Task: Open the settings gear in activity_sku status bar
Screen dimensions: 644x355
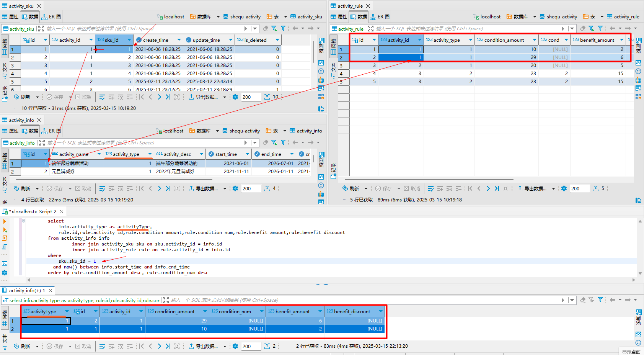Action: tap(235, 97)
